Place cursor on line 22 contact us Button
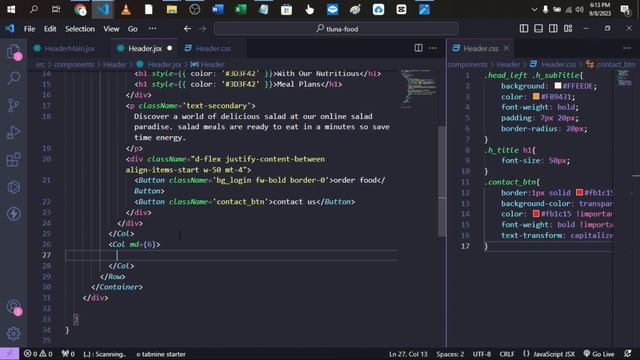Image resolution: width=640 pixels, height=360 pixels. pos(244,202)
